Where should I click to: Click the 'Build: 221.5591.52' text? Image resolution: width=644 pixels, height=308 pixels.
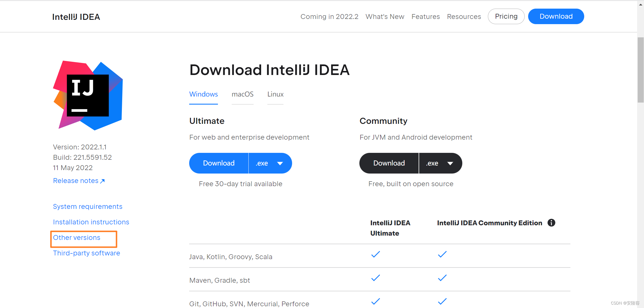(83, 157)
